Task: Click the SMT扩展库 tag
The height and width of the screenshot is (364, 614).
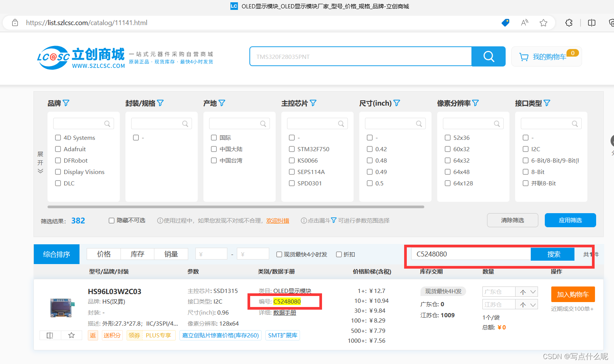Action: tap(283, 336)
